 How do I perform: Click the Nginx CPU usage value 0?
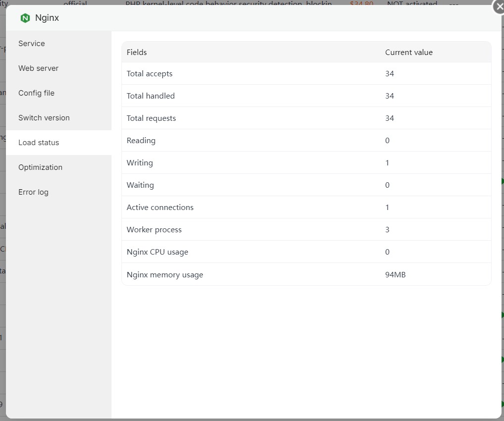click(x=388, y=252)
